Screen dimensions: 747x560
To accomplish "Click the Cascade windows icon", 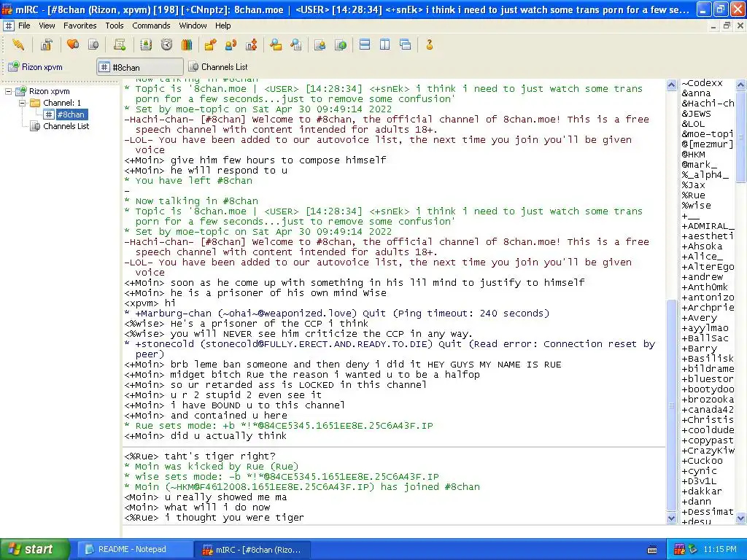I will [x=406, y=44].
